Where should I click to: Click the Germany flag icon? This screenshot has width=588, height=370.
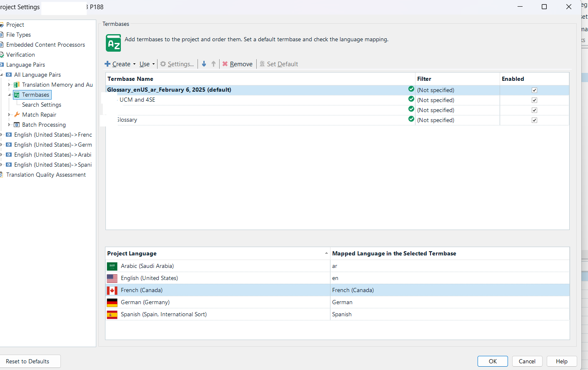[112, 302]
